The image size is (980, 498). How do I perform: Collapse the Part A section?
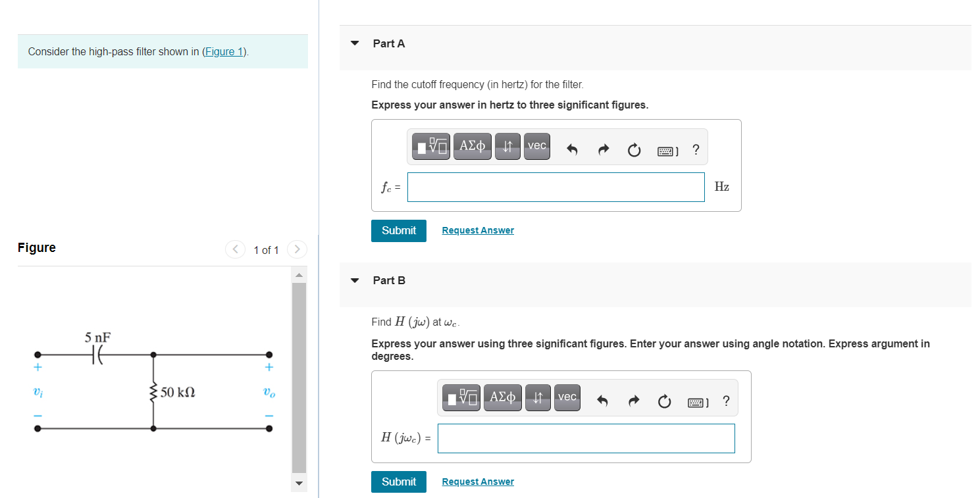(355, 43)
